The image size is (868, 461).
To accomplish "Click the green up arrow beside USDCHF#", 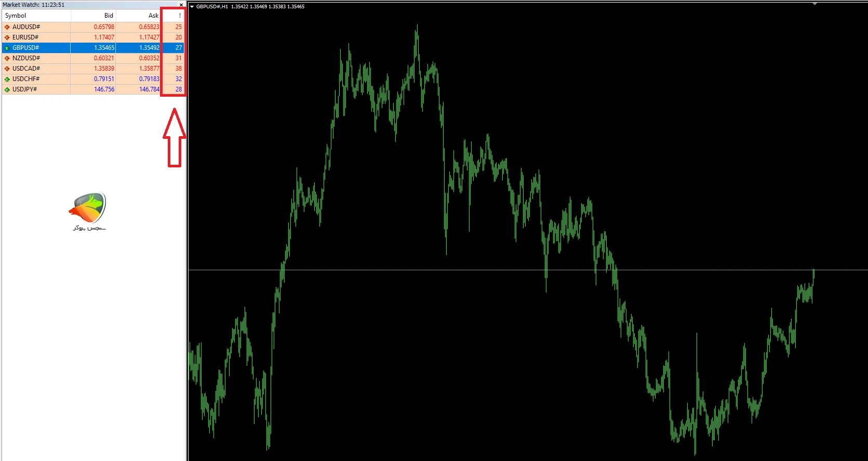I will [x=7, y=79].
